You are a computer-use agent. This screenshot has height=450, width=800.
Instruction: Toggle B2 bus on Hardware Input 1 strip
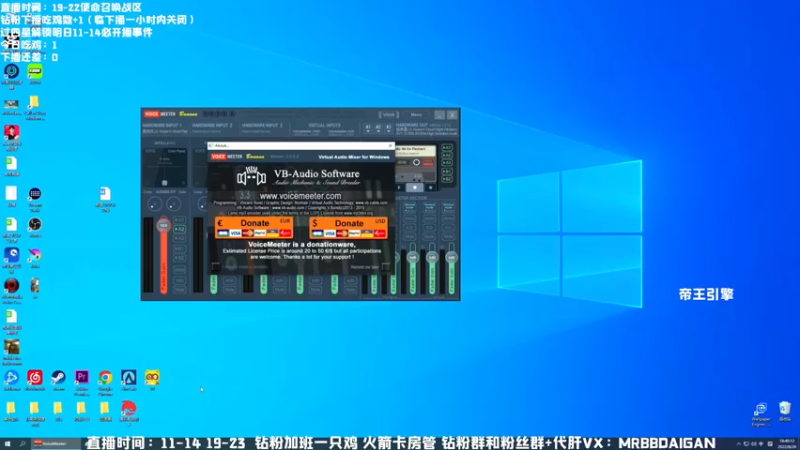[x=179, y=258]
